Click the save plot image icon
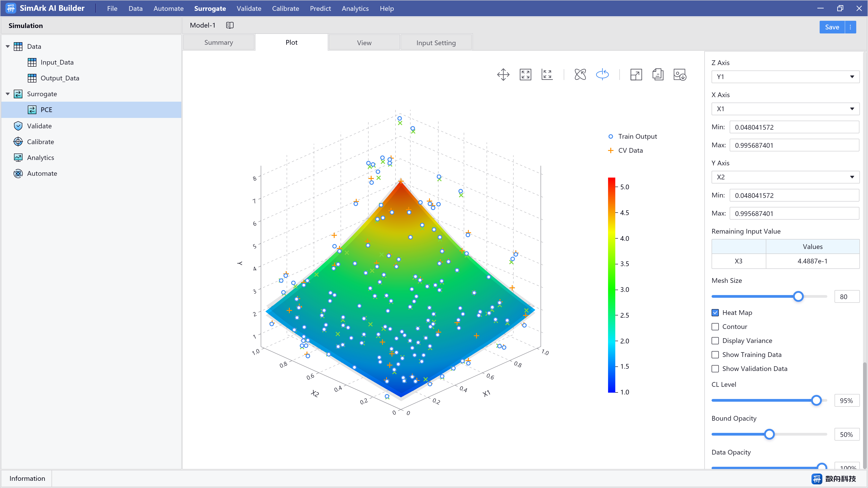Viewport: 868px width, 488px height. tap(680, 74)
